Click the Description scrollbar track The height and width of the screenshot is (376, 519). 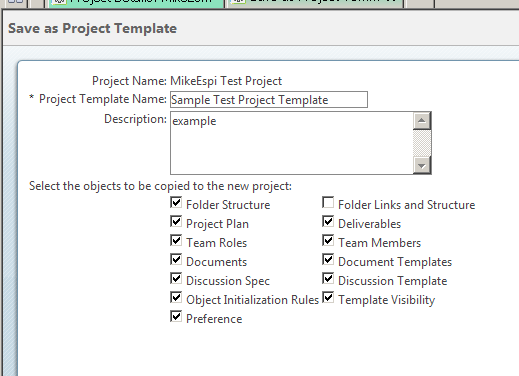point(422,143)
